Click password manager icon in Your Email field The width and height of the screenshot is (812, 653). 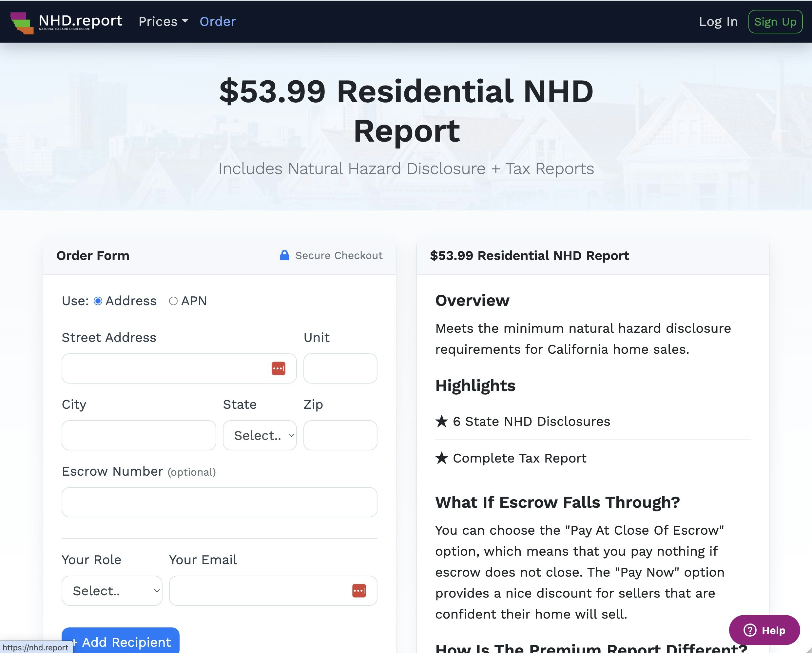(x=359, y=590)
